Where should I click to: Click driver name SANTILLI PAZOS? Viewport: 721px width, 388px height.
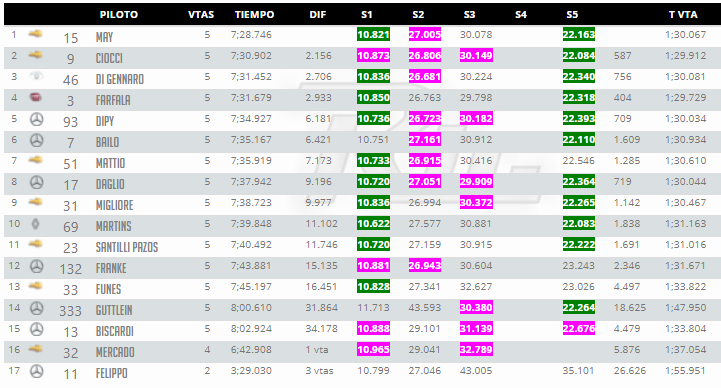point(127,248)
